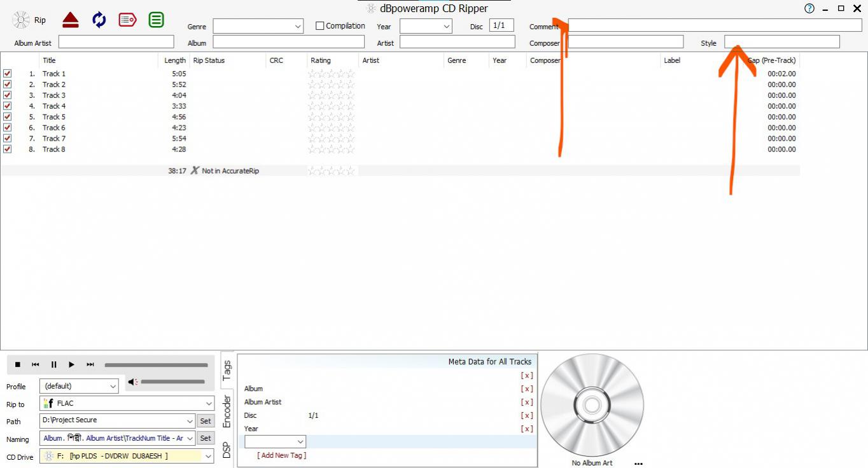Click the Set button beside Path
Screen dimensions: 868x468
(x=205, y=421)
